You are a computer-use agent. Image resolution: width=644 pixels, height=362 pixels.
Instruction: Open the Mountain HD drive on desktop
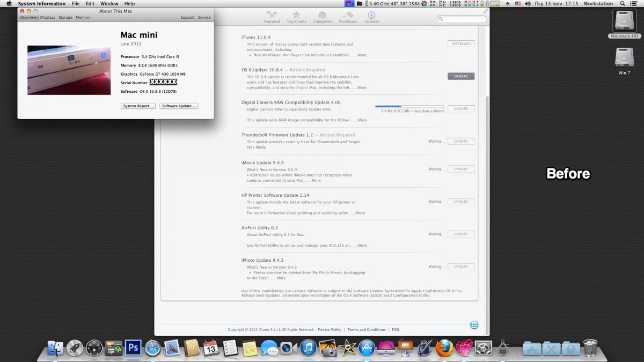click(625, 23)
